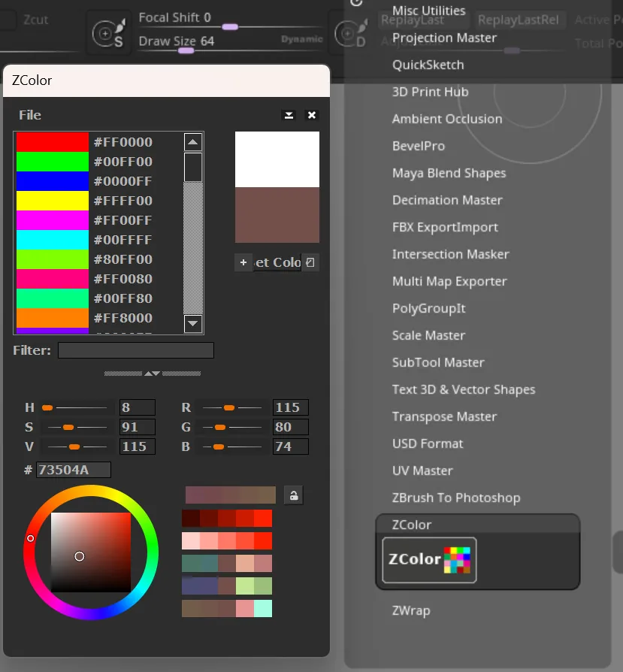The height and width of the screenshot is (672, 623).
Task: Launch the ZColor plugin button
Action: point(429,560)
